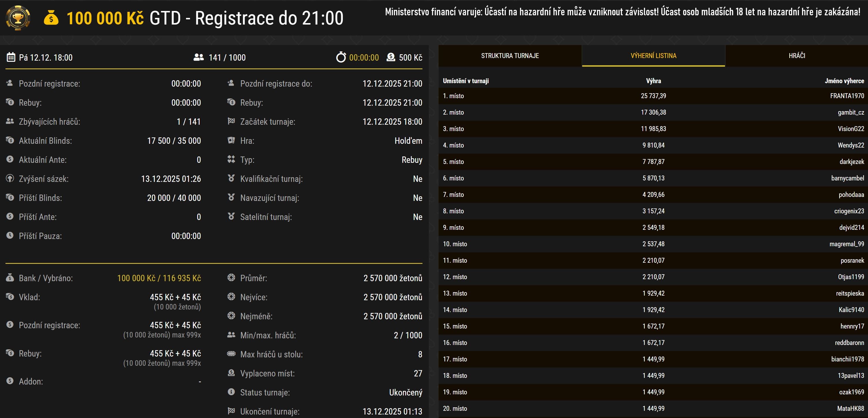
Task: Select winner name gambit_cz
Action: (x=851, y=112)
